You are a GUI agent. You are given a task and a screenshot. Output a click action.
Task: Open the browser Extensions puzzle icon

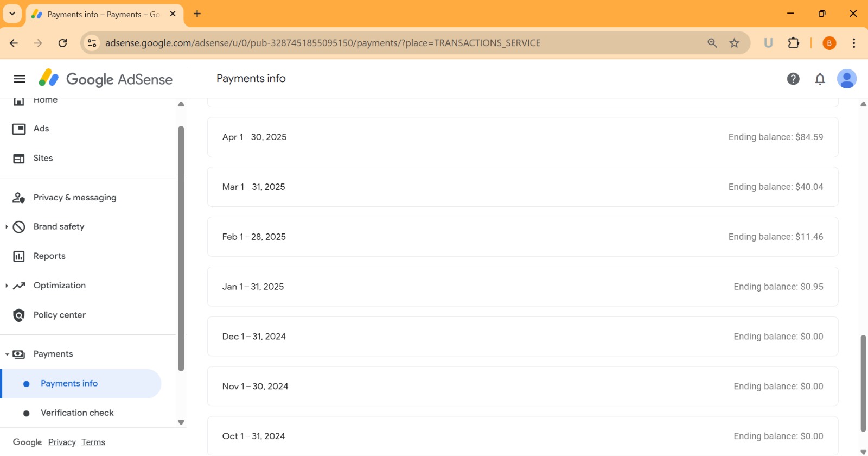point(793,43)
